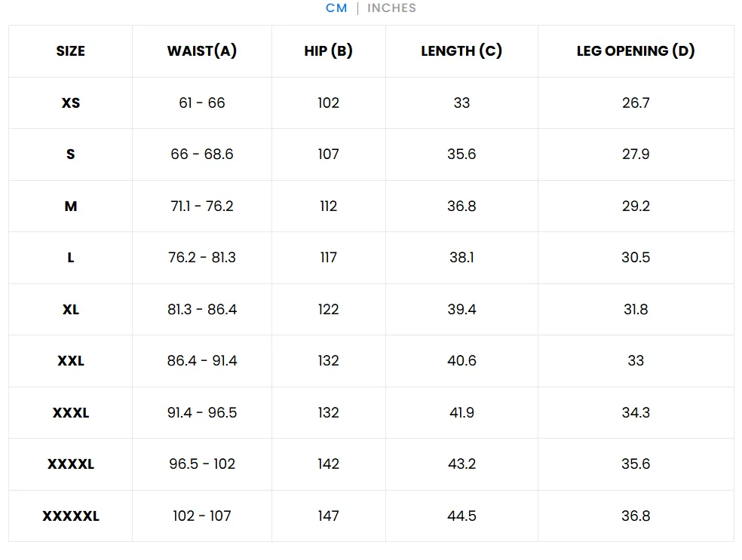Click the SIZE column header
Screen dimensions: 742x560
(71, 51)
